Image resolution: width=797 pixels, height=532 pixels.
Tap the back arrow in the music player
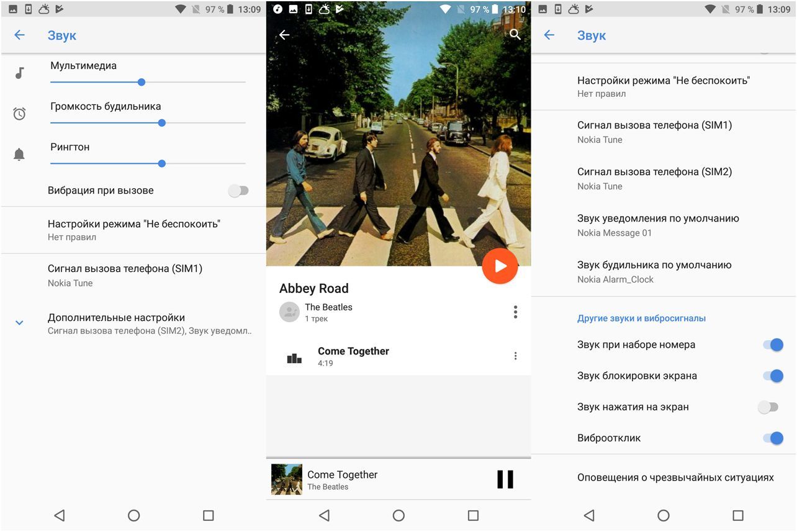284,35
